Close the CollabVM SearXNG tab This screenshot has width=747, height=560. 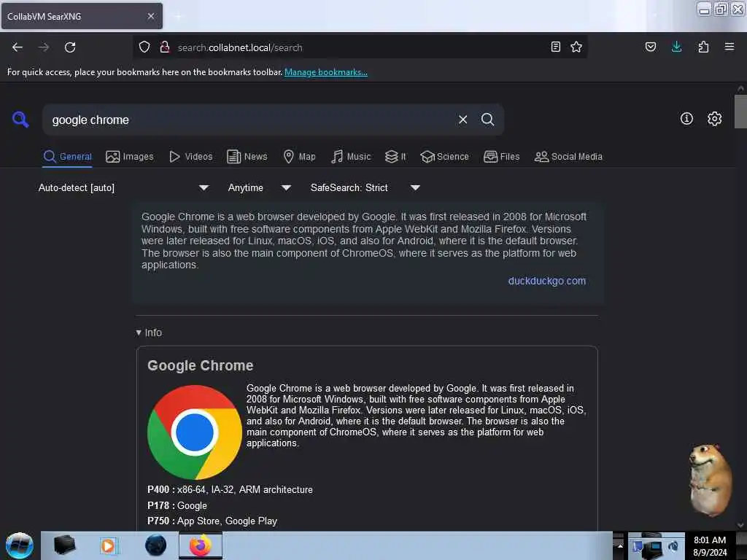pyautogui.click(x=151, y=16)
